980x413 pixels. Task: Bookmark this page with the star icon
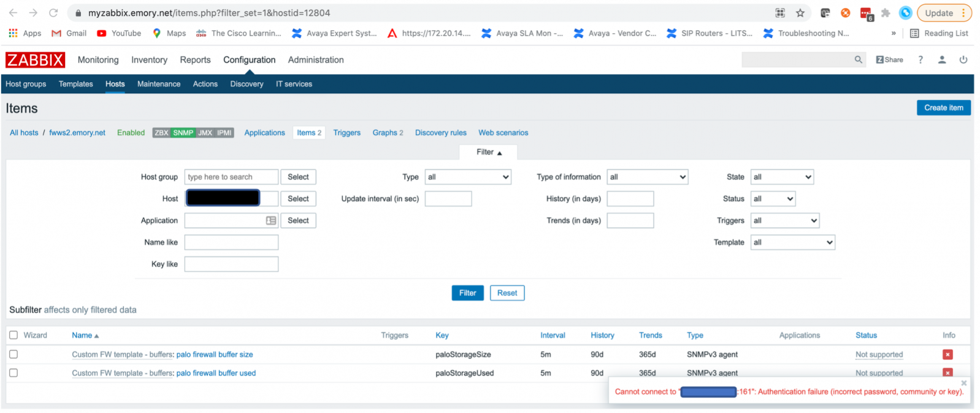pyautogui.click(x=800, y=13)
